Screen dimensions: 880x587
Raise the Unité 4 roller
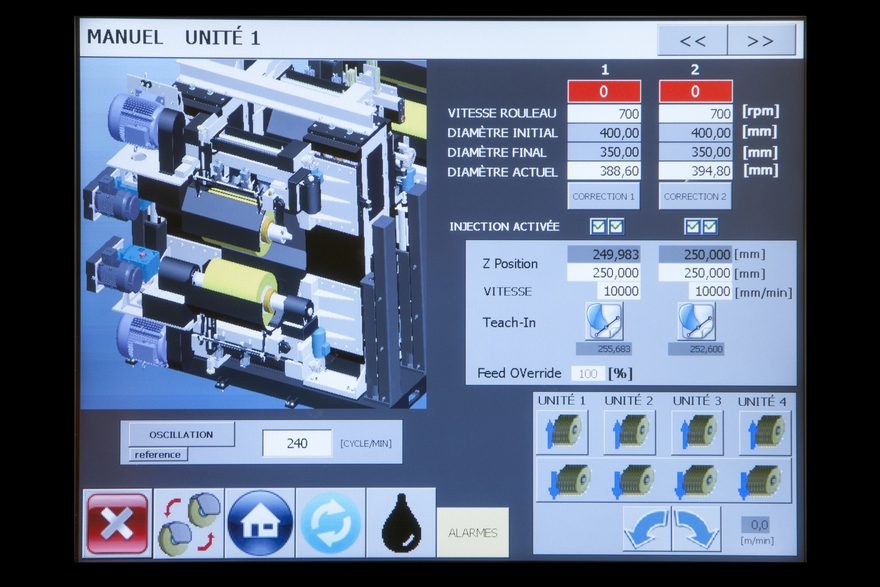coord(764,432)
